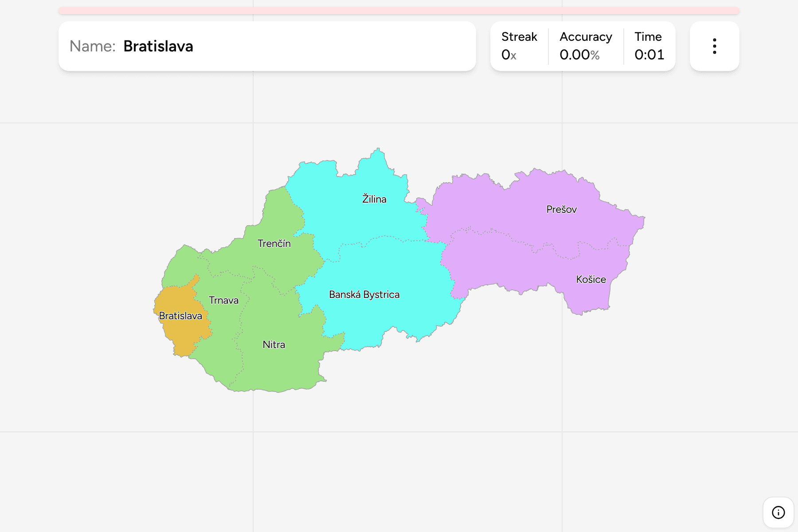The width and height of the screenshot is (798, 532).
Task: Open the three-dot options menu
Action: pyautogui.click(x=714, y=46)
